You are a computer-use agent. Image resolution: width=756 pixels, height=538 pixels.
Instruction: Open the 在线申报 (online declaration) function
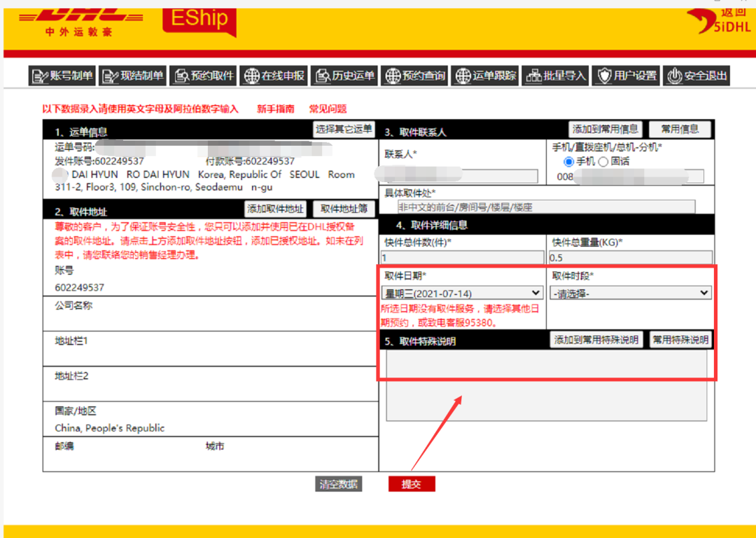(274, 76)
